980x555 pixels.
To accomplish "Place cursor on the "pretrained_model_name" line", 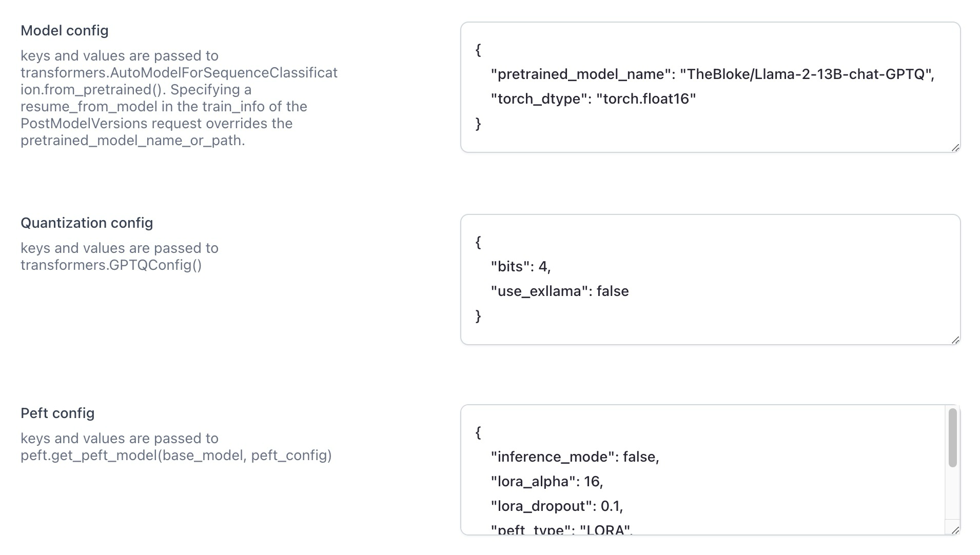I will click(712, 74).
